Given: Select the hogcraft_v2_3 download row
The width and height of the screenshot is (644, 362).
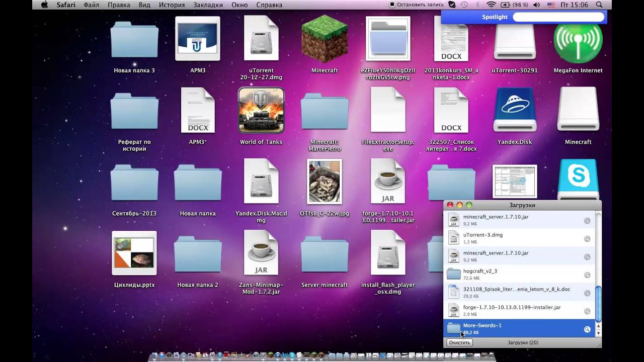Looking at the screenshot, I should (519, 274).
